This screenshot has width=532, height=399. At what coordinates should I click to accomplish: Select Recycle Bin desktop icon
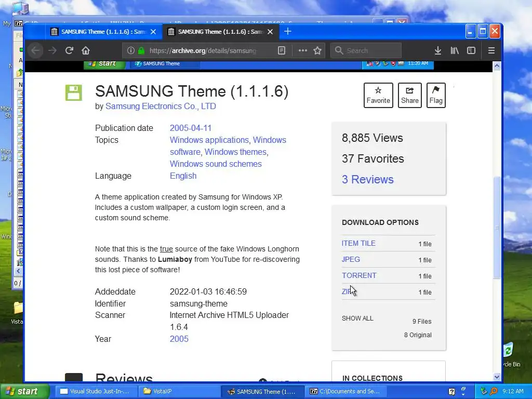[x=510, y=354]
